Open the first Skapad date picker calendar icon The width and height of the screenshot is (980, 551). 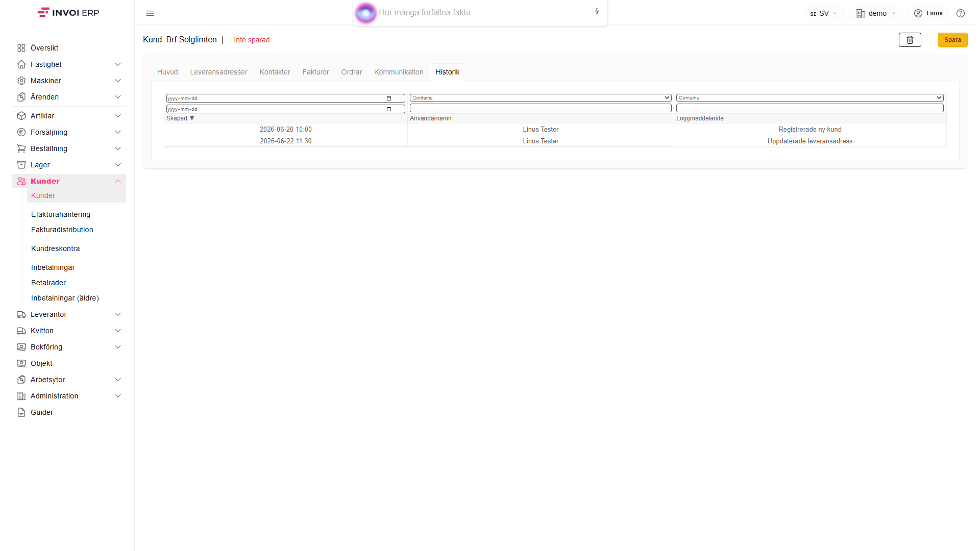pyautogui.click(x=389, y=98)
